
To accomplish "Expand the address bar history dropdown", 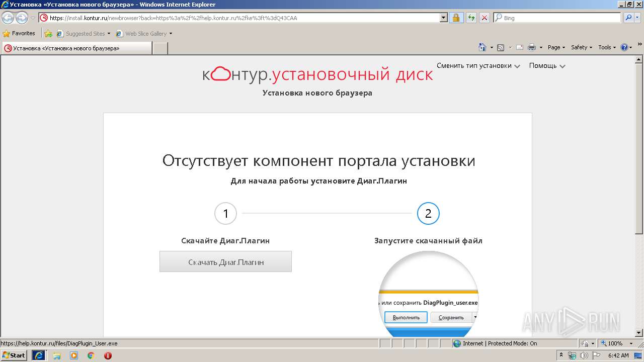I will pyautogui.click(x=443, y=18).
